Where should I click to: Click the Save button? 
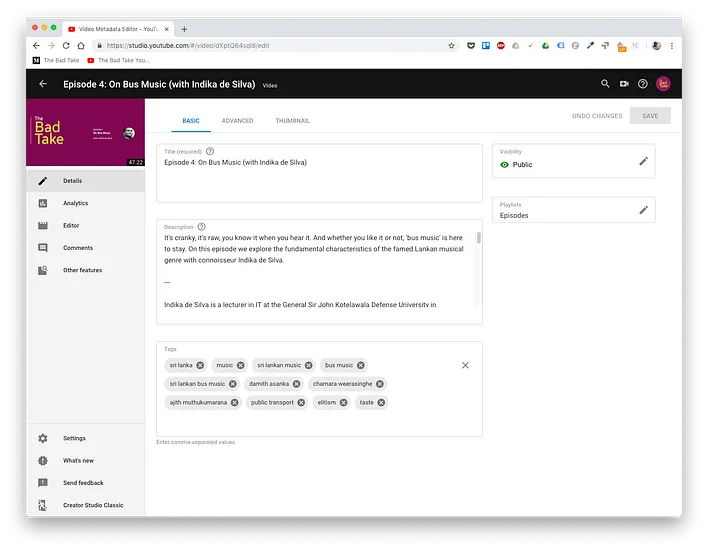[650, 116]
